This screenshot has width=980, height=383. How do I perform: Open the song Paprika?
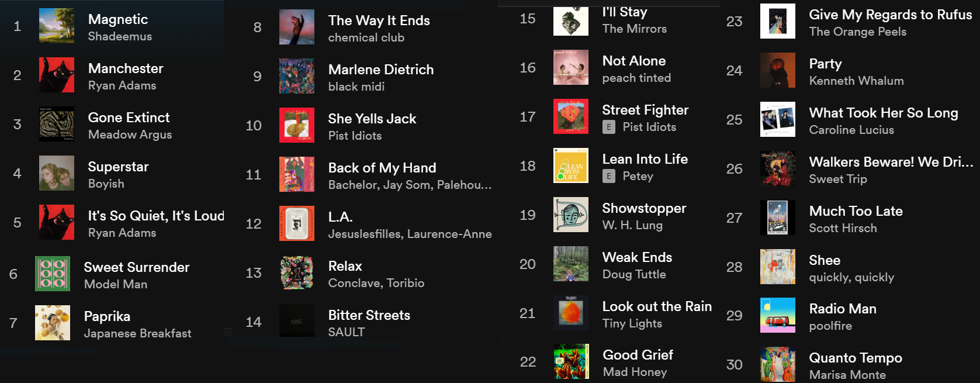[107, 316]
